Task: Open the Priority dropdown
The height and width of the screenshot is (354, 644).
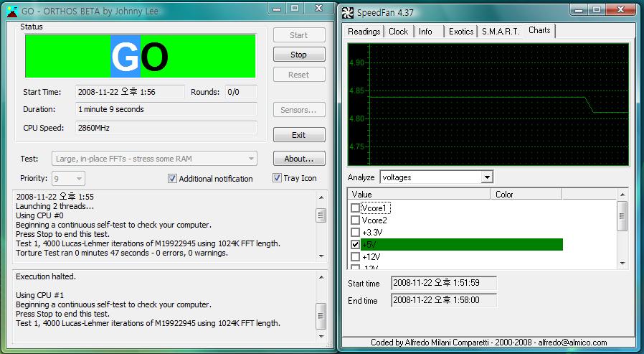Action: click(x=69, y=179)
